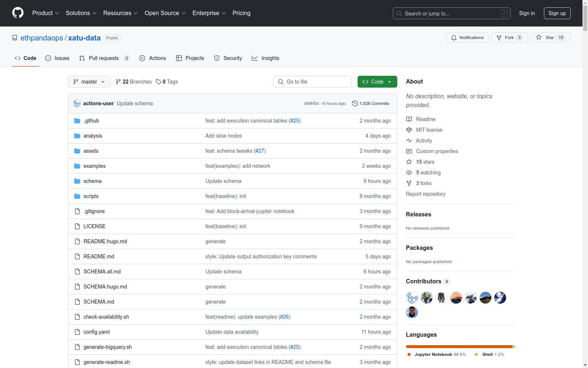588x368 pixels.
Task: Click the 15 stars sidebar star icon
Action: pyautogui.click(x=409, y=162)
